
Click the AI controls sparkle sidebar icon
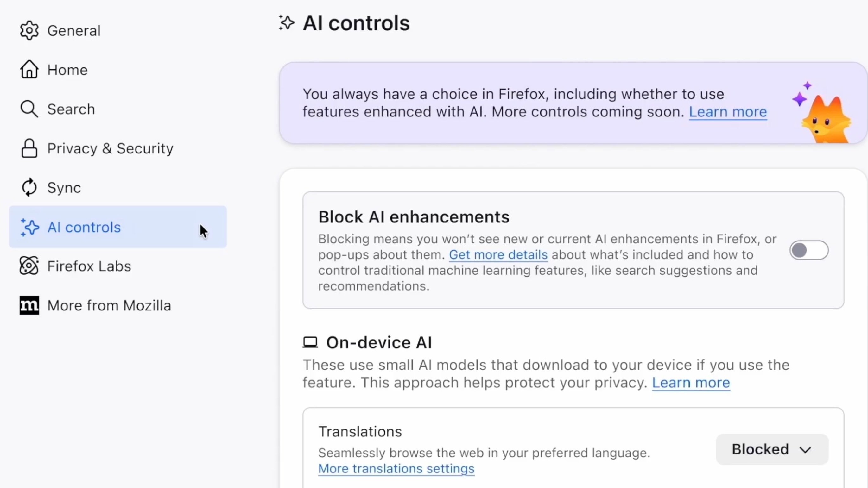(x=30, y=227)
